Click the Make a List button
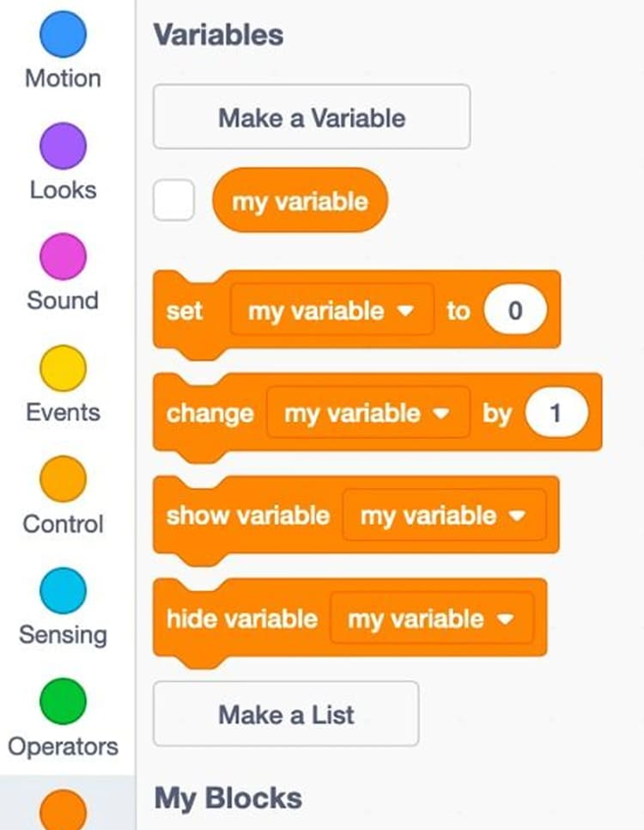The width and height of the screenshot is (644, 830). tap(286, 714)
